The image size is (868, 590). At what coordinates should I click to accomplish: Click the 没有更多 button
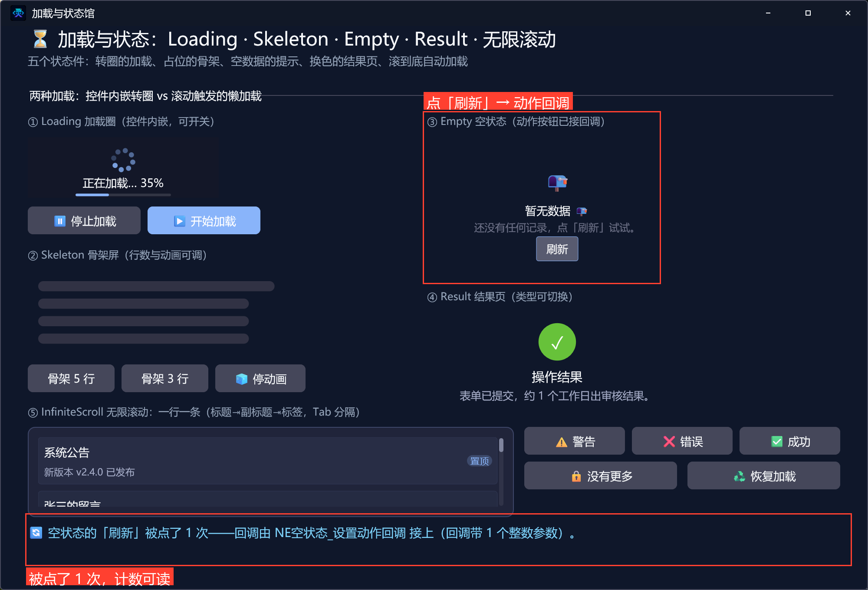click(601, 476)
